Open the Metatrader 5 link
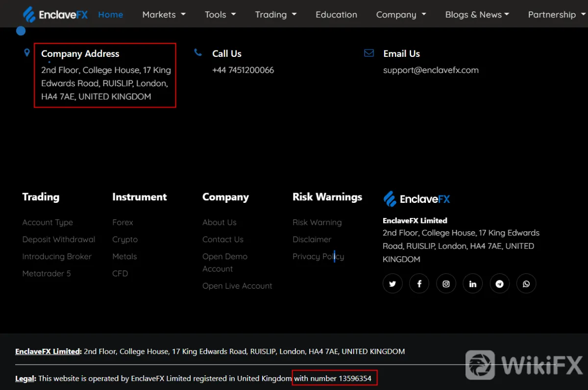588x390 pixels. pos(47,274)
